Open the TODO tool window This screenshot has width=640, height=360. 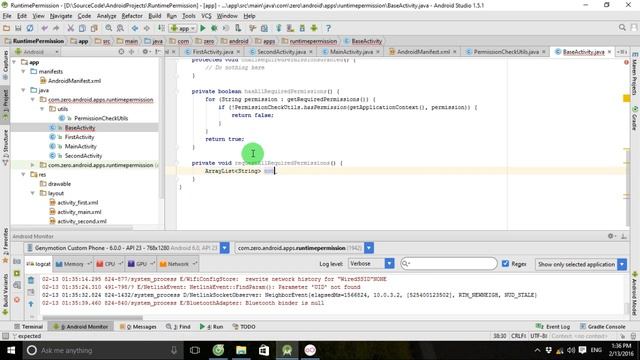[244, 327]
